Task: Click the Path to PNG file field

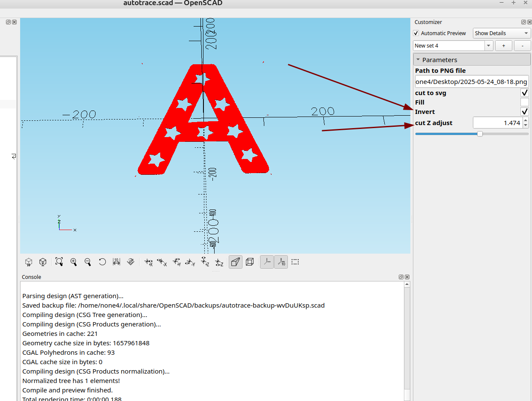Action: tap(472, 81)
